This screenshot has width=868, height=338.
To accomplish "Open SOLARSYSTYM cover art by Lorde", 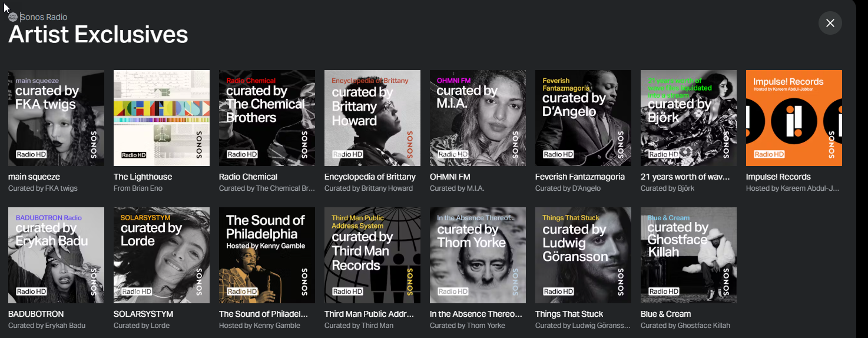I will point(161,256).
